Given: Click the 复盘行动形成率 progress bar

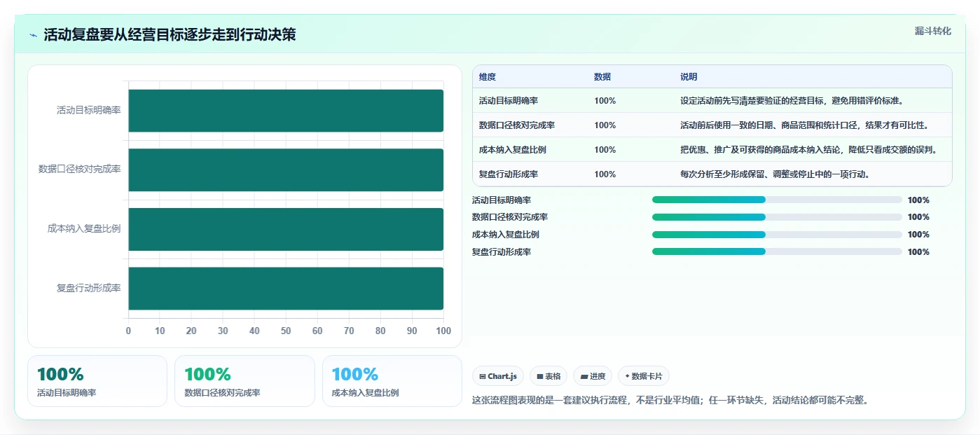Looking at the screenshot, I should (x=777, y=252).
